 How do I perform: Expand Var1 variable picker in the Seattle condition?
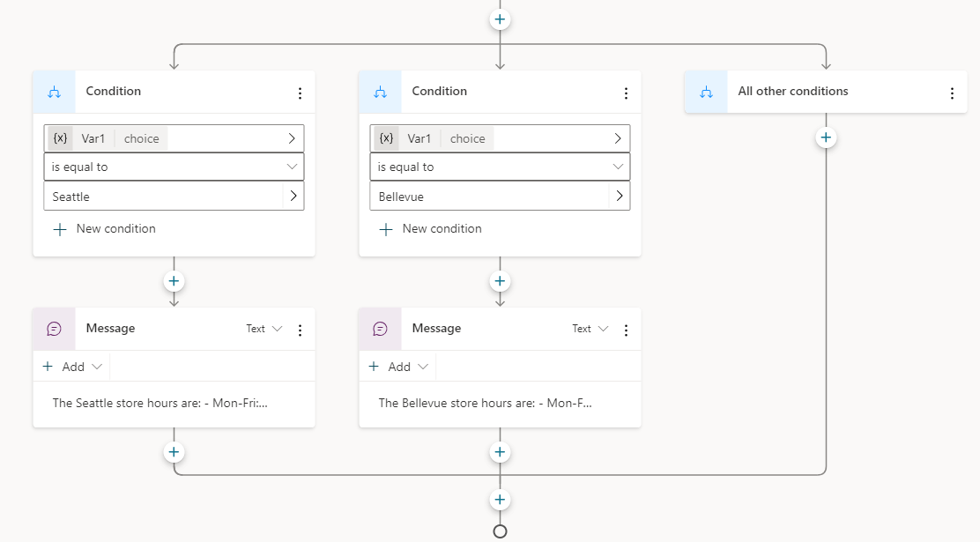[x=291, y=138]
